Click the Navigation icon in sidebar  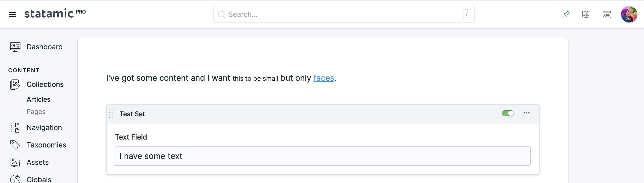tap(15, 128)
